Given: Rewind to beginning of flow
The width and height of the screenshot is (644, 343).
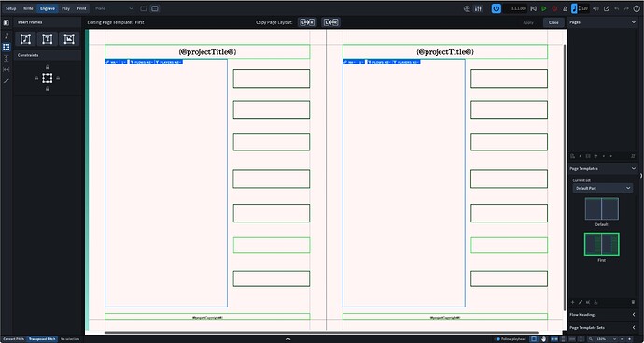Looking at the screenshot, I should pyautogui.click(x=534, y=8).
